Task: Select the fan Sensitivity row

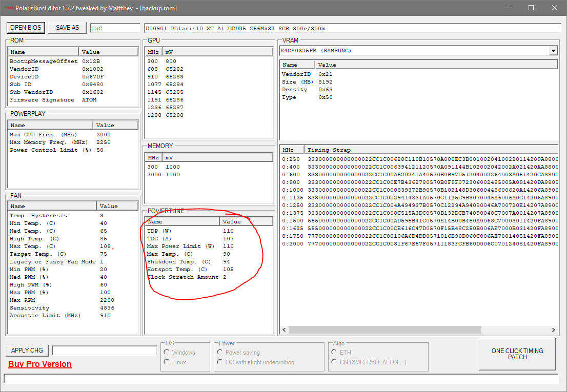Action: pyautogui.click(x=73, y=308)
